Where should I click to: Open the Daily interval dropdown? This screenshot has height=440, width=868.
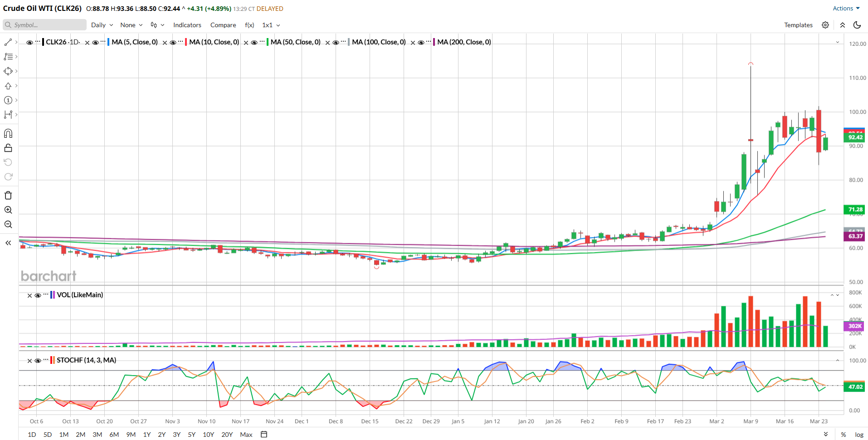[102, 25]
